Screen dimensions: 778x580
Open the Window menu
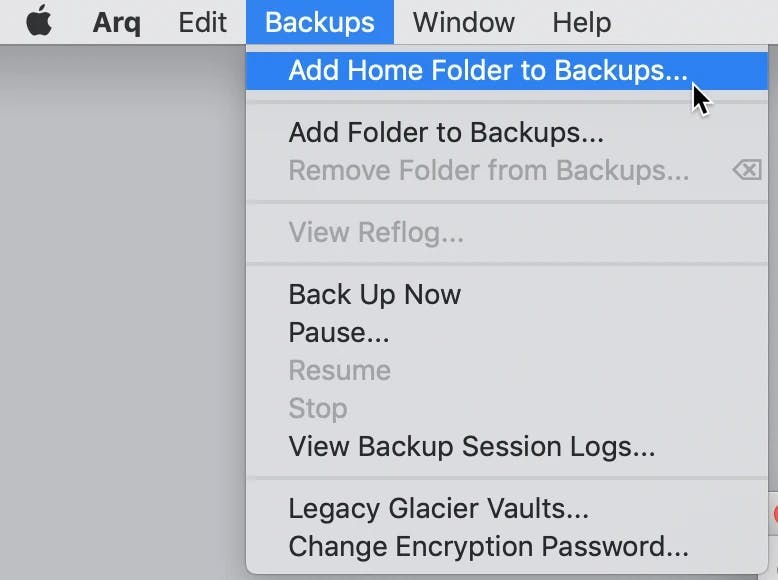[463, 22]
